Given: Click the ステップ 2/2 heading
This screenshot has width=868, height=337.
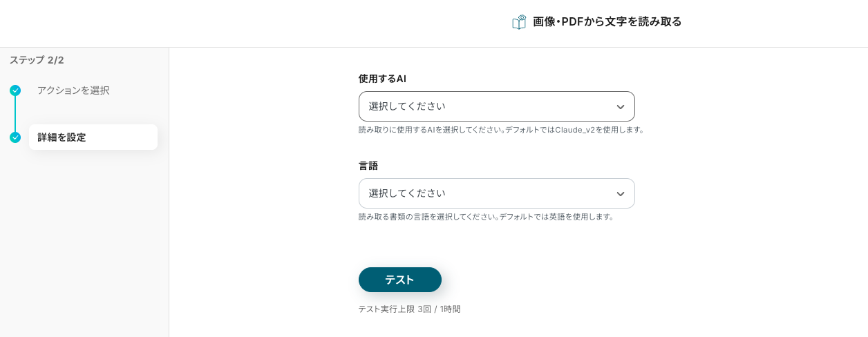Looking at the screenshot, I should click(37, 60).
